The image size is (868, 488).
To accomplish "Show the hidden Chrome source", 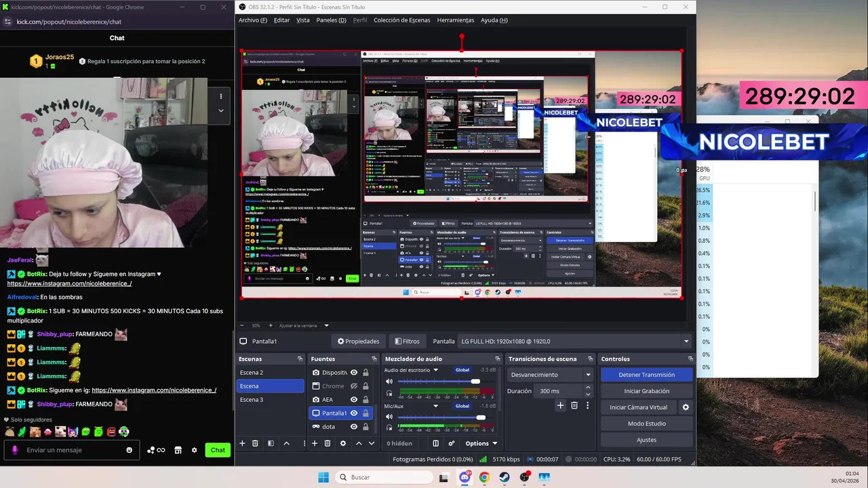I will pyautogui.click(x=354, y=386).
